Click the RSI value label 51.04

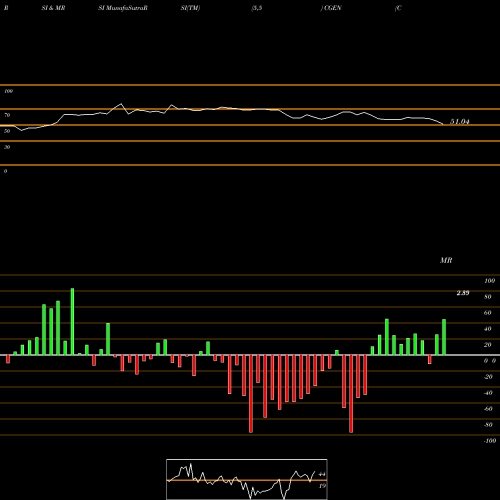pyautogui.click(x=460, y=122)
